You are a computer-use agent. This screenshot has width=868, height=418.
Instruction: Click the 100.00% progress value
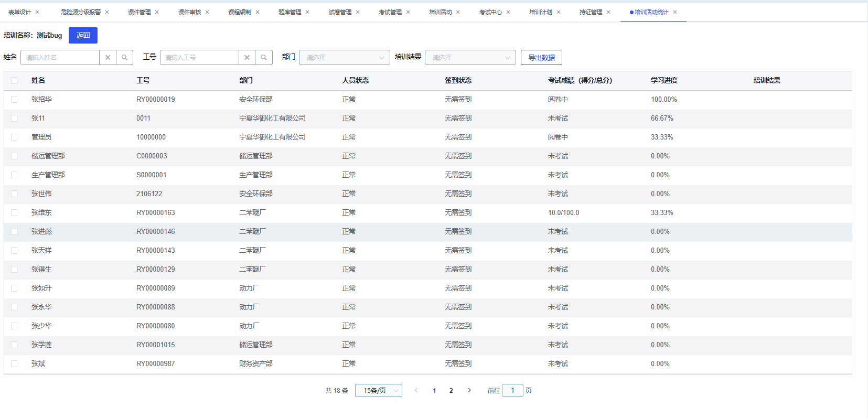tap(664, 100)
